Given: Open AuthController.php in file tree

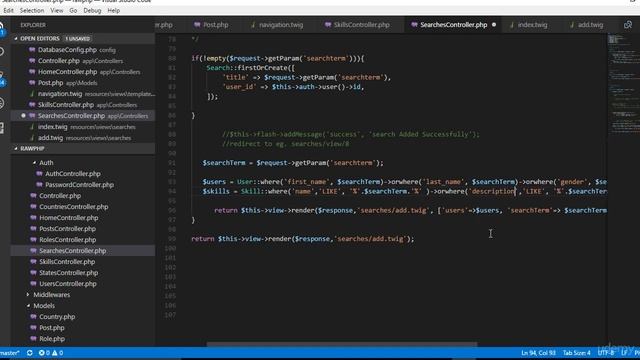Looking at the screenshot, I should click(x=82, y=173).
